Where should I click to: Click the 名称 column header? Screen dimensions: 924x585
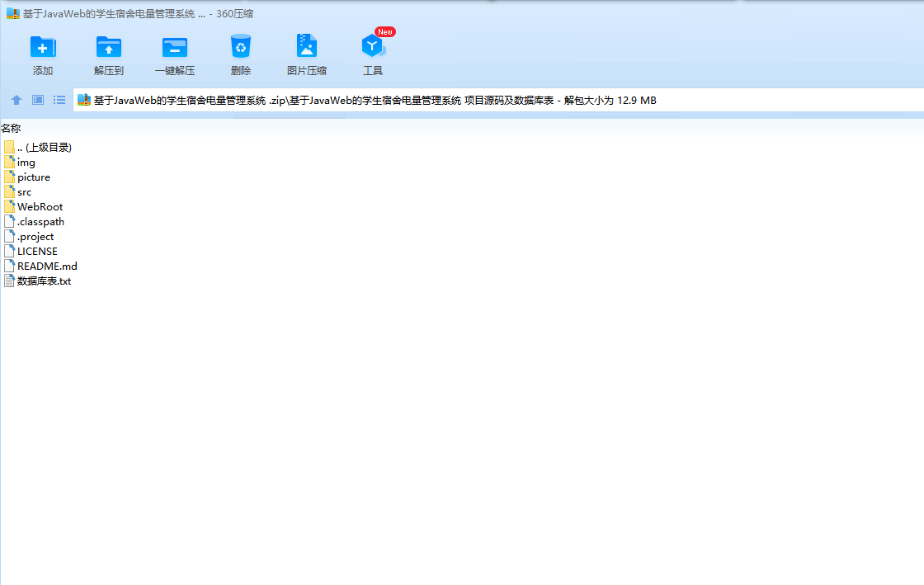point(11,129)
